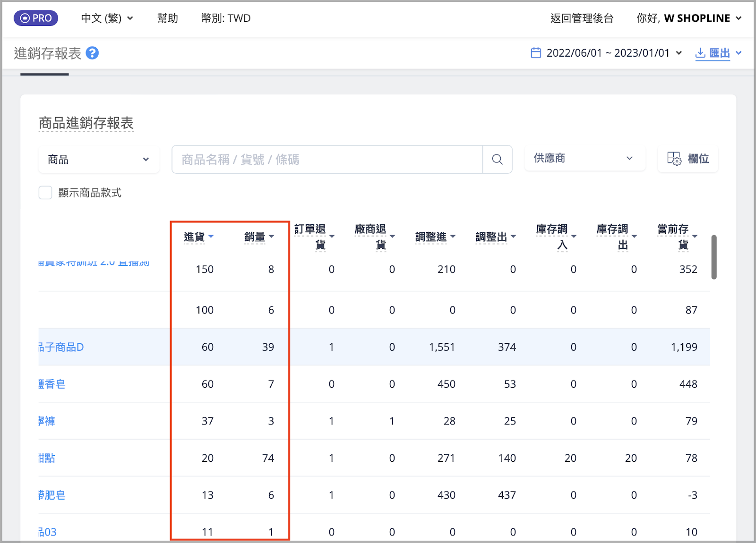Open the 商品 type dropdown

(99, 160)
